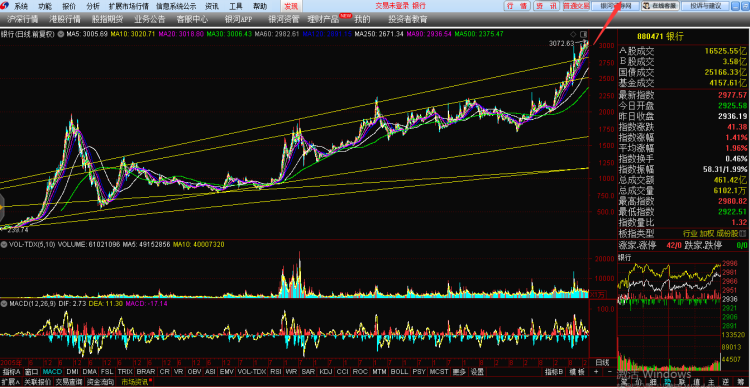Select the MACD indicator tab
The image size is (750, 388).
coord(52,372)
